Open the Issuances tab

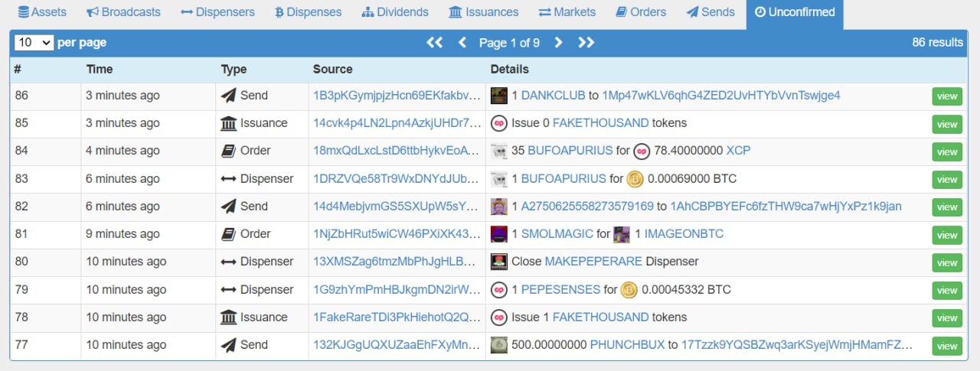(483, 12)
